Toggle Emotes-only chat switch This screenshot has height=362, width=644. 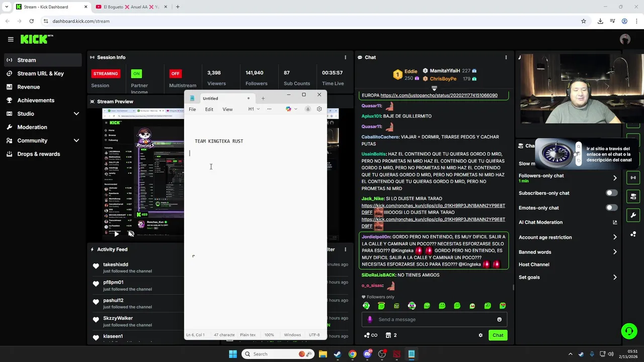point(611,208)
